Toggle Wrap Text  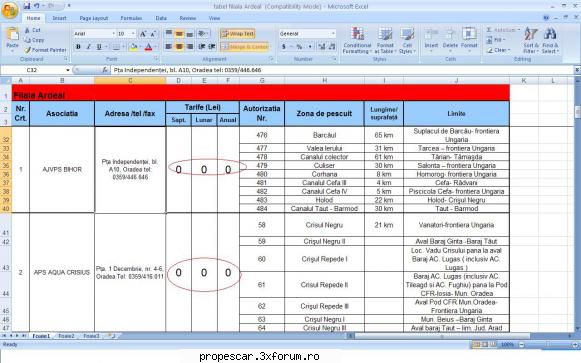tap(238, 34)
